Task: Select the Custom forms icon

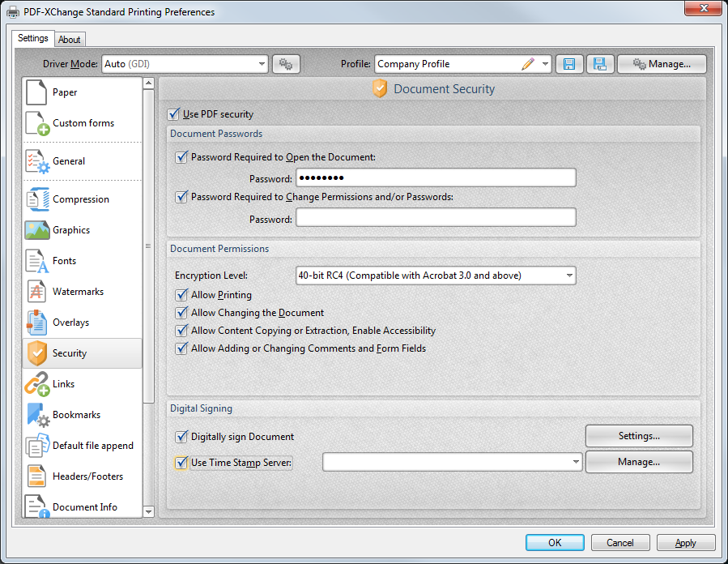Action: tap(37, 123)
